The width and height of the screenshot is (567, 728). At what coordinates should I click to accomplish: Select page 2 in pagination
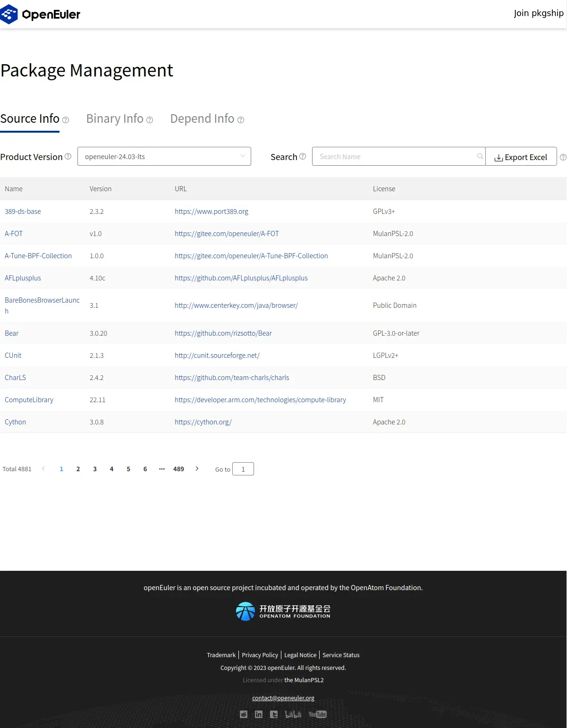78,469
